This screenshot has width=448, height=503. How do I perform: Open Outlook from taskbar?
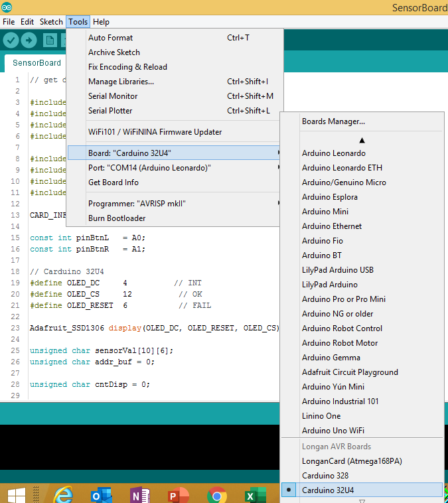pos(101,495)
